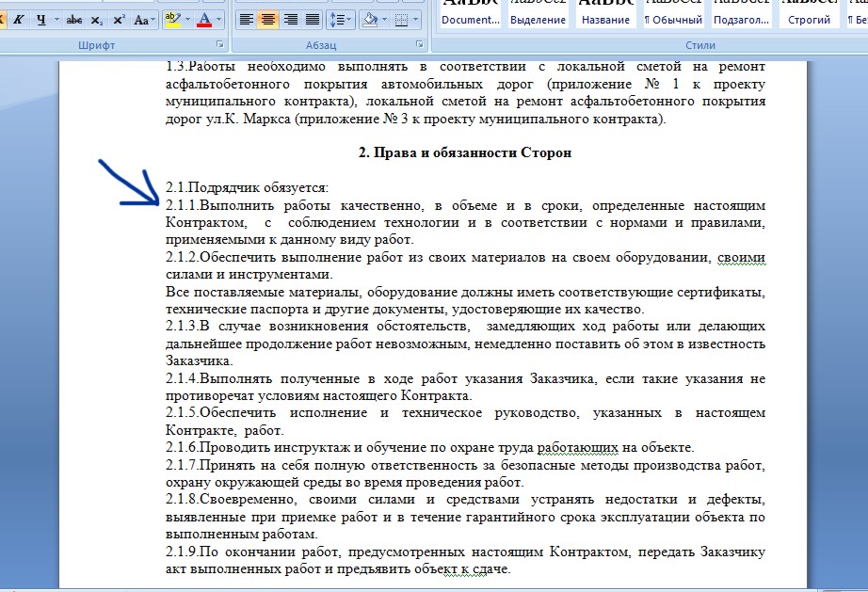
Task: Apply the Название style
Action: tap(605, 13)
